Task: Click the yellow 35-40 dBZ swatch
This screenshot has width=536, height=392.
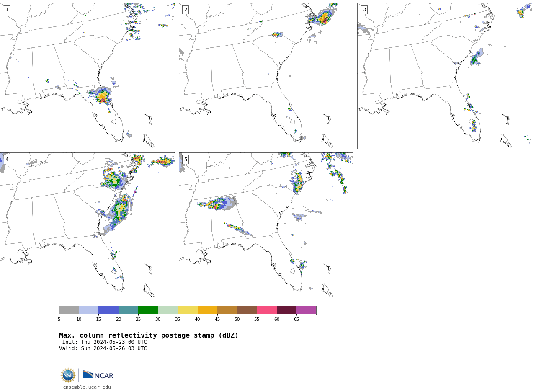Action: click(188, 310)
